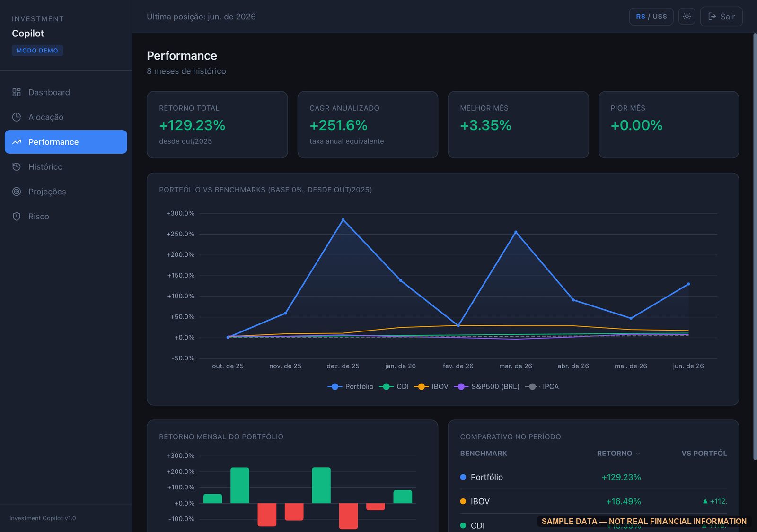Click the BENCHMARK column header
This screenshot has width=757, height=532.
[x=484, y=453]
